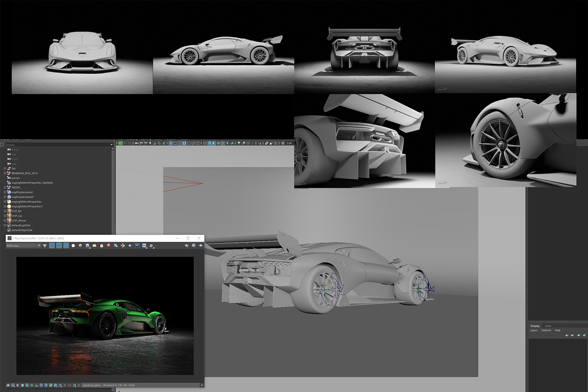Expand the VOP_Car node in the Outliner
Image resolution: width=588 pixels, height=392 pixels.
[5, 216]
